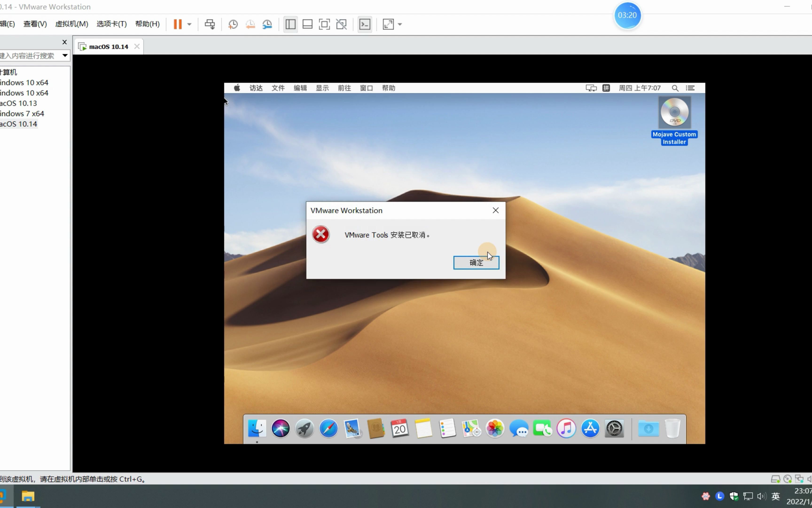Image resolution: width=812 pixels, height=508 pixels.
Task: Click the stretch guest display icon
Action: click(x=388, y=24)
